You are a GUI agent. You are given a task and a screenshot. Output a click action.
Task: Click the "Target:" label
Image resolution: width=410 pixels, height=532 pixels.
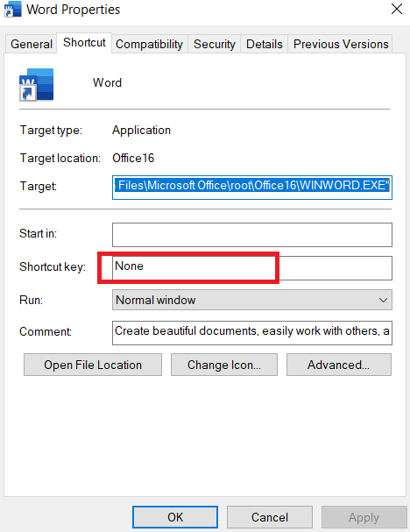tap(38, 187)
